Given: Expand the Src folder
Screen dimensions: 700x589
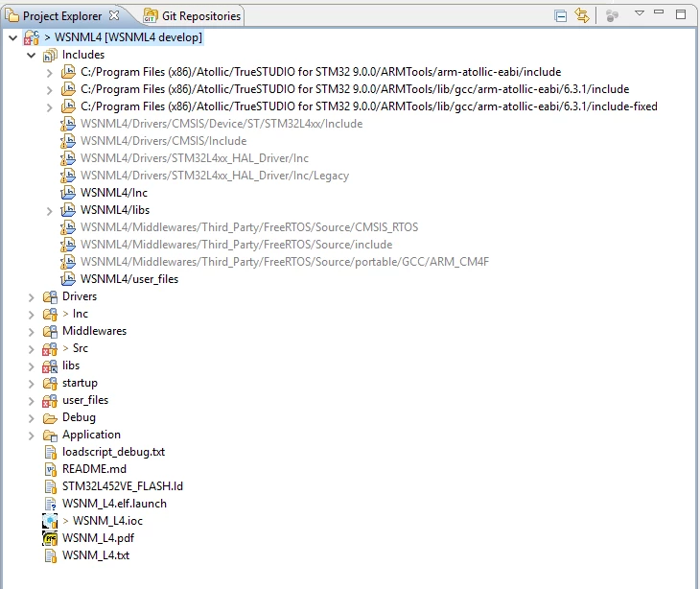Looking at the screenshot, I should pyautogui.click(x=32, y=349).
